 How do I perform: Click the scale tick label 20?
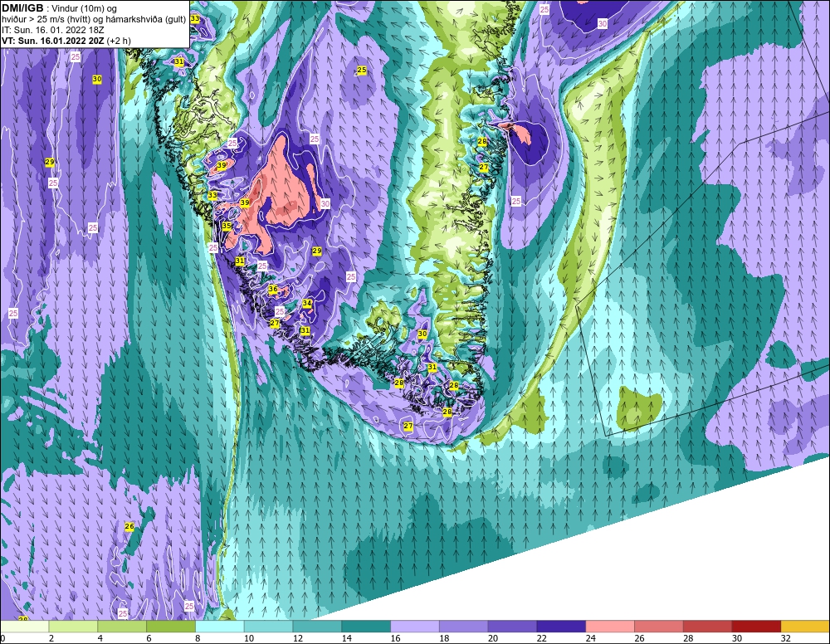point(493,638)
